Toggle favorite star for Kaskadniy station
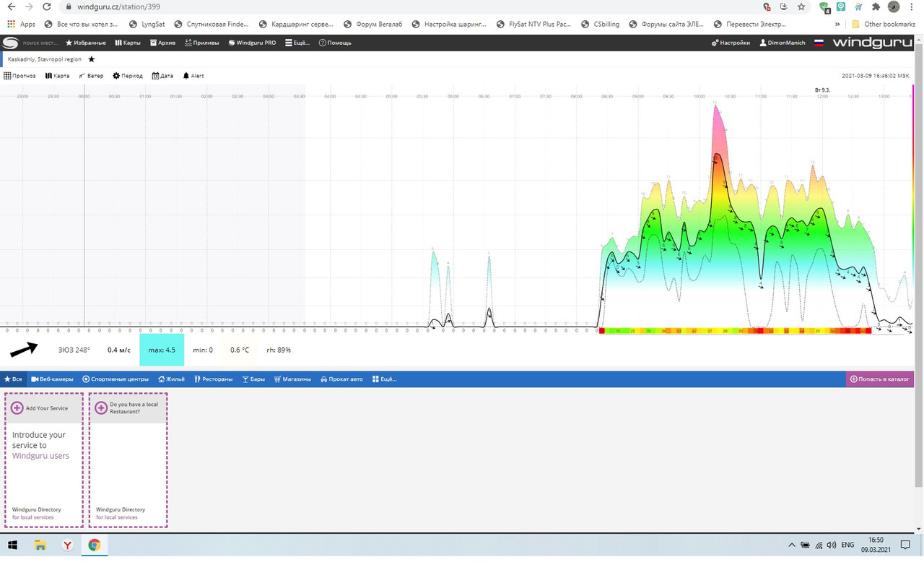The height and width of the screenshot is (578, 924). (91, 59)
